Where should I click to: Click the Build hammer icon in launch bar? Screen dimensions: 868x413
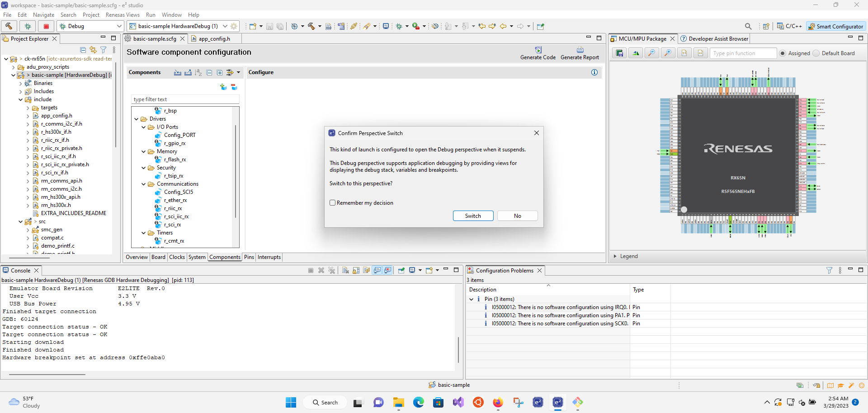pyautogui.click(x=9, y=26)
